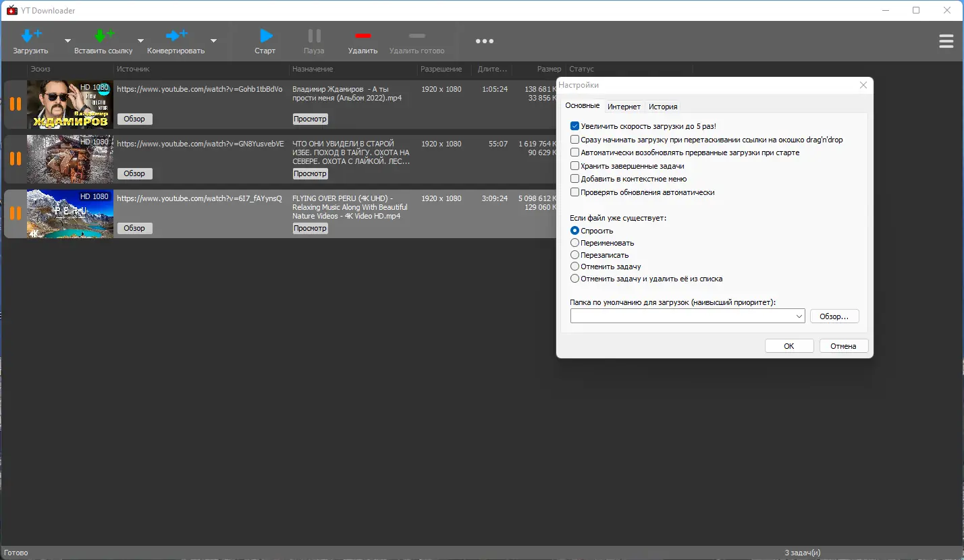Sort by the Размер column header
Image resolution: width=964 pixels, height=560 pixels.
pos(549,69)
